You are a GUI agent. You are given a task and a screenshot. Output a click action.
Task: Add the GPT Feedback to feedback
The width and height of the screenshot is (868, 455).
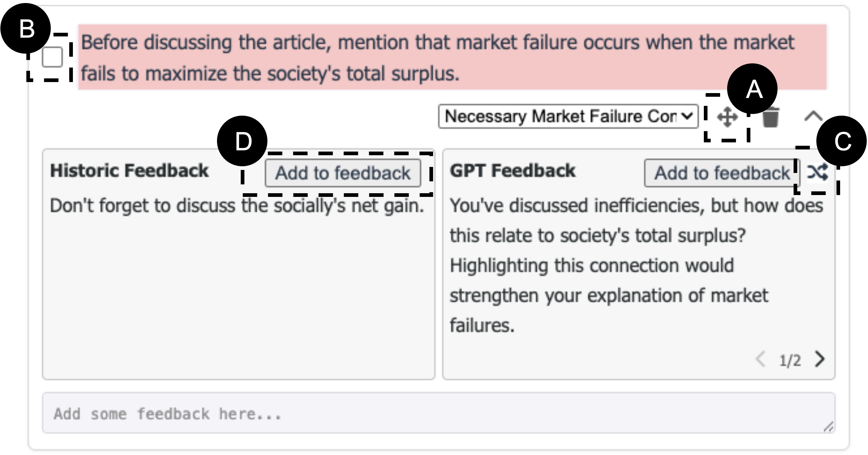click(x=721, y=173)
